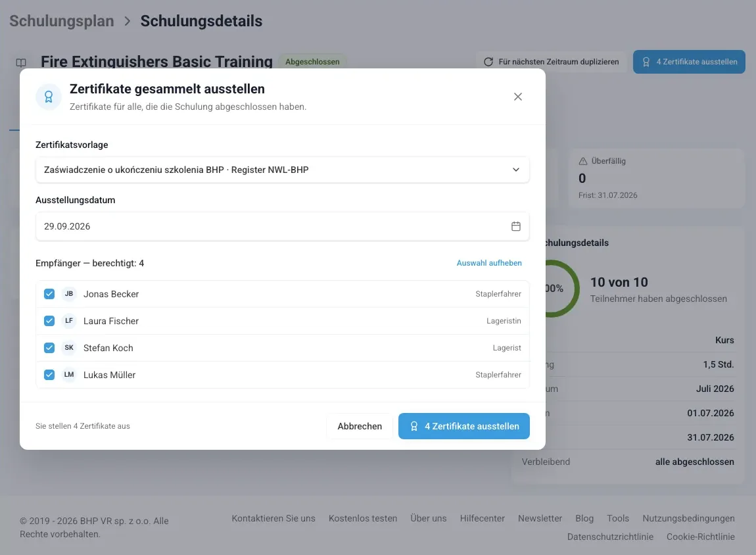Confirm 4 Zertifikate ausstellen in dialog footer
Viewport: 756px width, 555px height.
point(464,426)
